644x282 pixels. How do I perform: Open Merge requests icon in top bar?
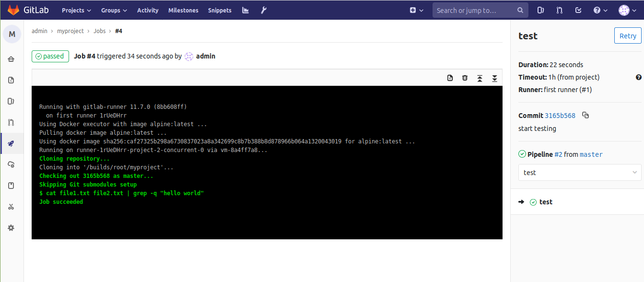point(559,10)
